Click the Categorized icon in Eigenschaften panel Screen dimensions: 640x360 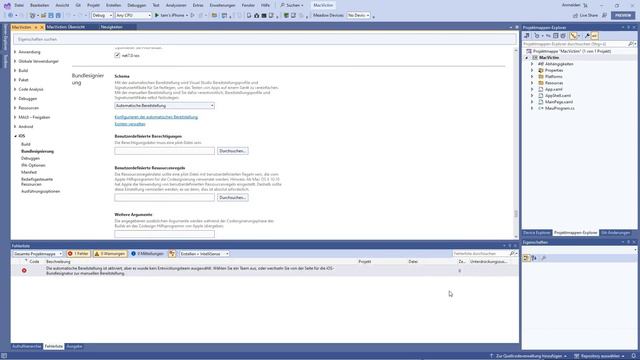point(526,258)
